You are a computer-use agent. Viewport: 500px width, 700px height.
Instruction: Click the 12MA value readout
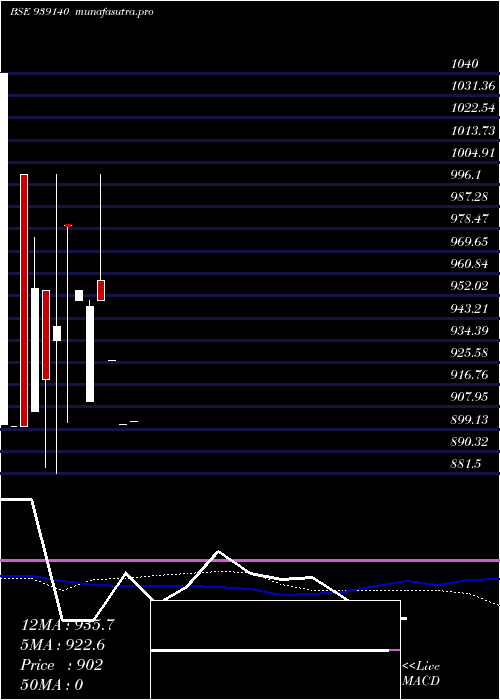tap(68, 625)
